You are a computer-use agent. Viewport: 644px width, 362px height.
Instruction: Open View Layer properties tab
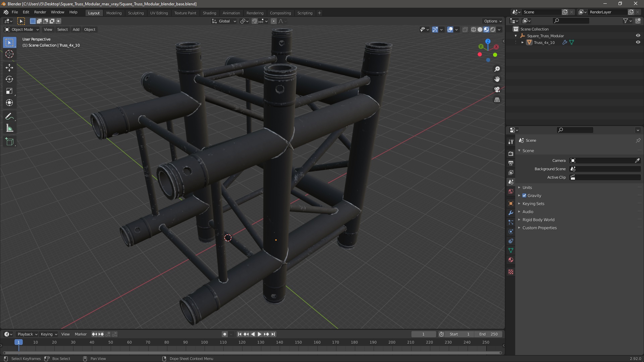tap(511, 172)
